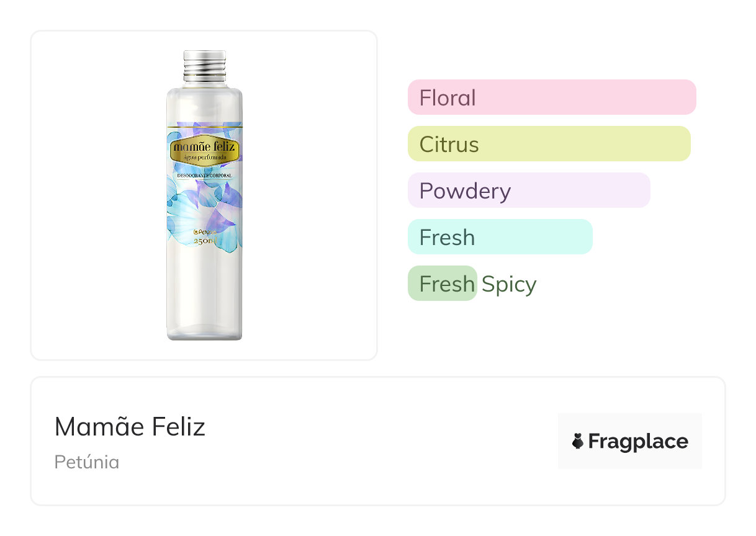
Task: Open the Fragplace logo wordmark
Action: [638, 442]
